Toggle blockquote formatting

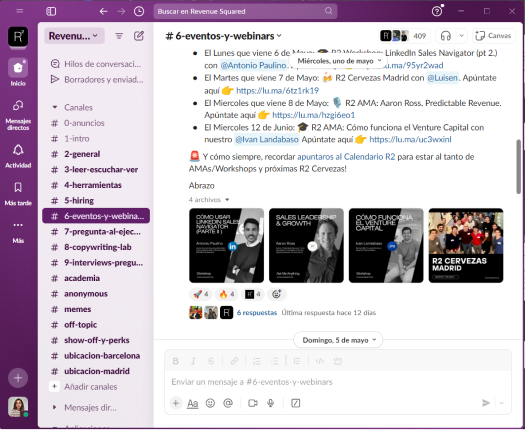297,361
